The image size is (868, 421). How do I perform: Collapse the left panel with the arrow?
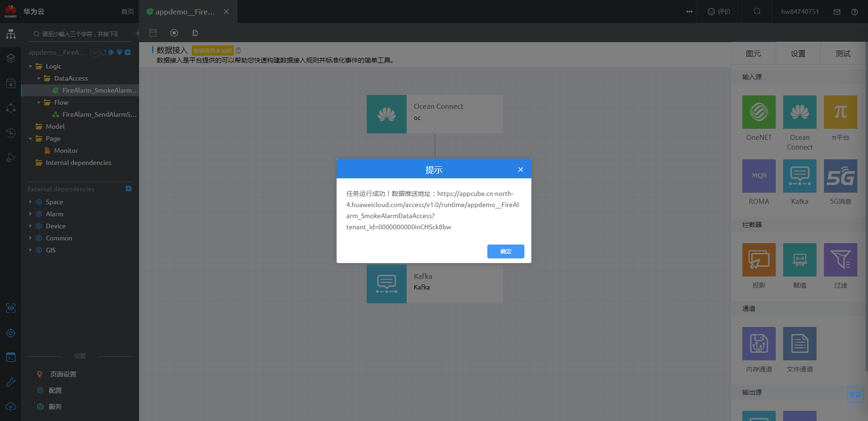[x=136, y=33]
